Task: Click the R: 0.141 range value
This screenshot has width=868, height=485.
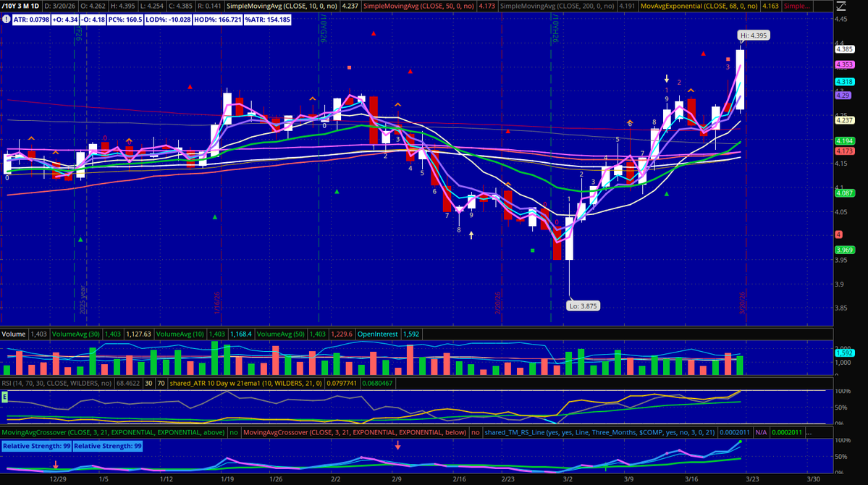Action: pyautogui.click(x=209, y=6)
